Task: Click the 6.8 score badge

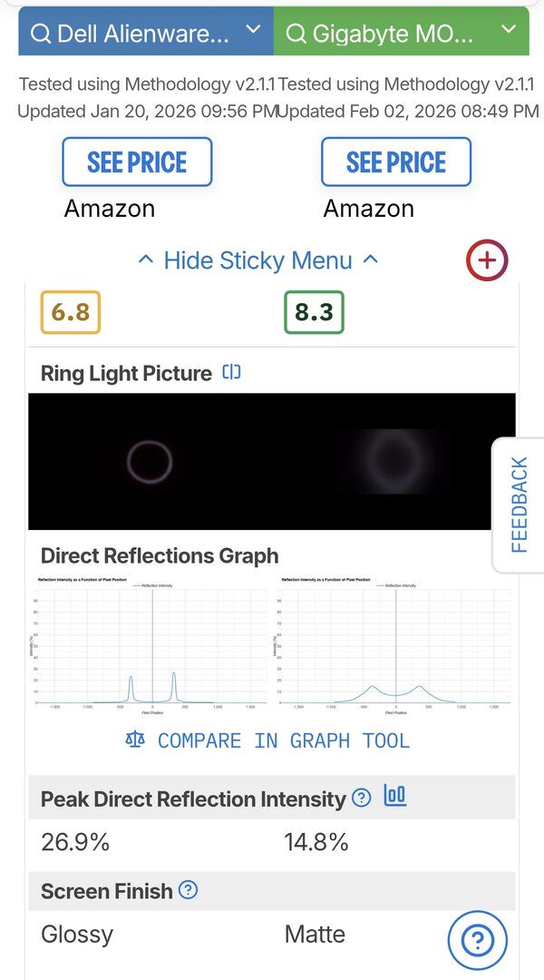Action: [71, 312]
